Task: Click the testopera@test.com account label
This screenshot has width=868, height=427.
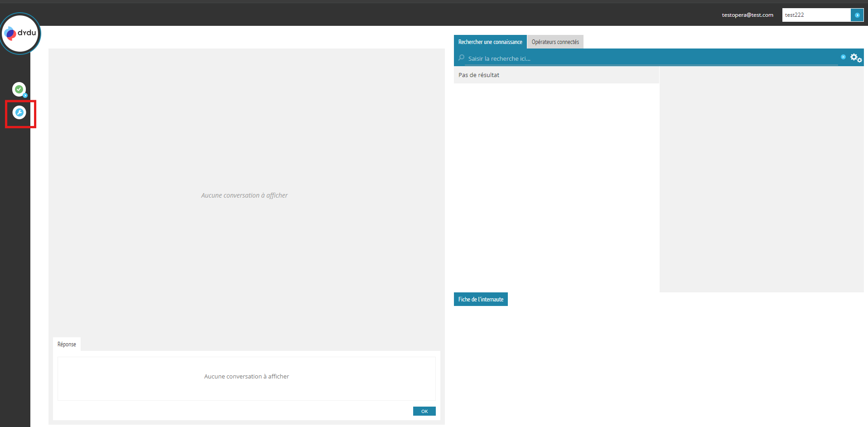Action: (x=747, y=15)
